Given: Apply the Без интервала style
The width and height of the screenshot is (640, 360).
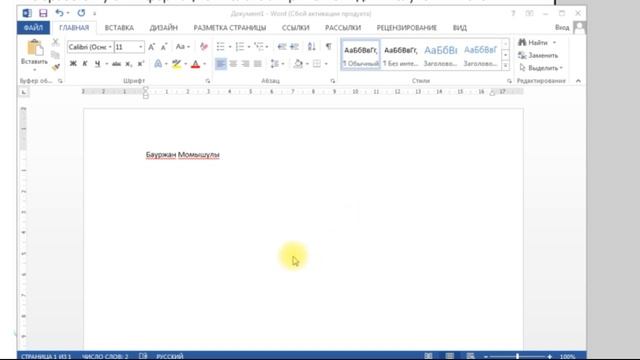Looking at the screenshot, I should 401,55.
